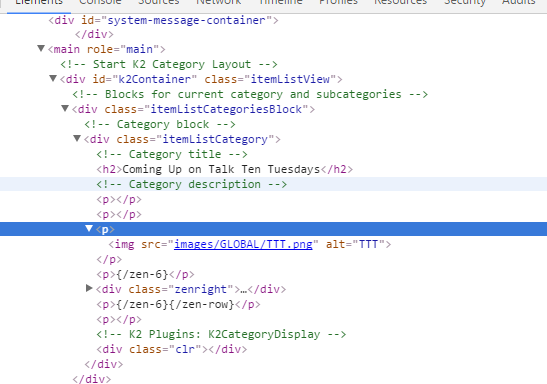
Task: Select the alt="TTT" attribute
Action: [355, 244]
